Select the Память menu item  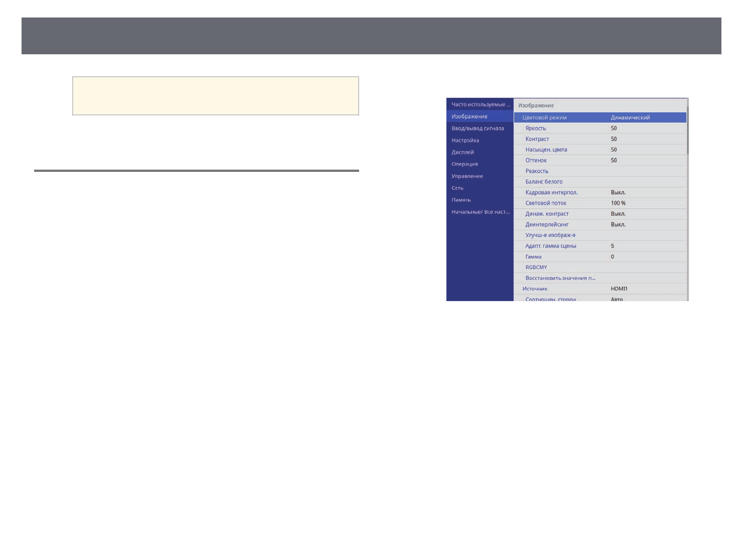461,200
